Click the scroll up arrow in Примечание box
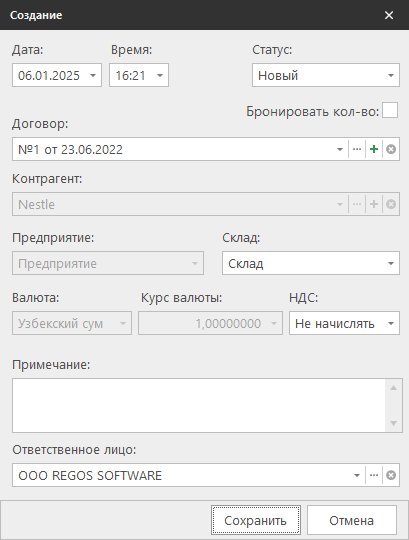The image size is (409, 540). click(394, 388)
